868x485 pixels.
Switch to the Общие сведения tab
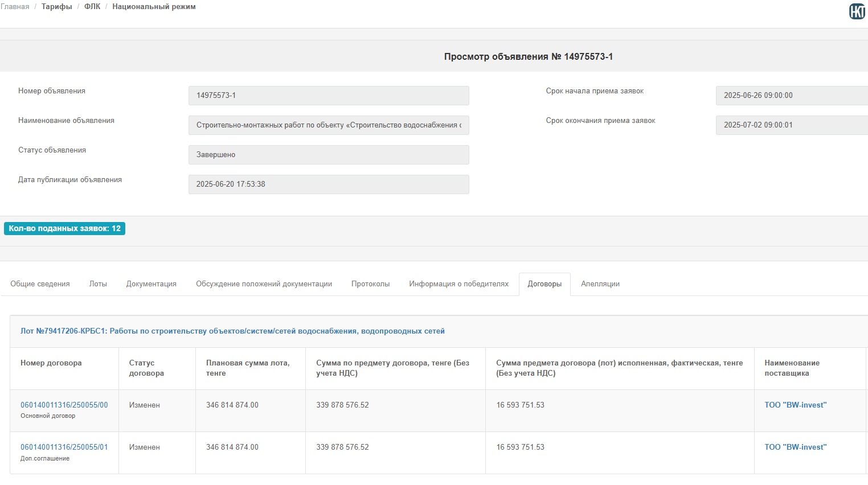tap(40, 284)
